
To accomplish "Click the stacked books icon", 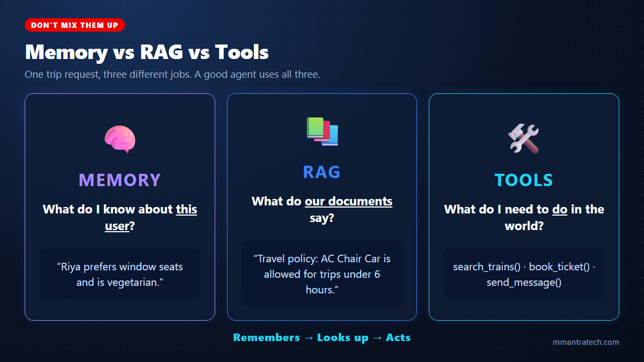I will [322, 131].
